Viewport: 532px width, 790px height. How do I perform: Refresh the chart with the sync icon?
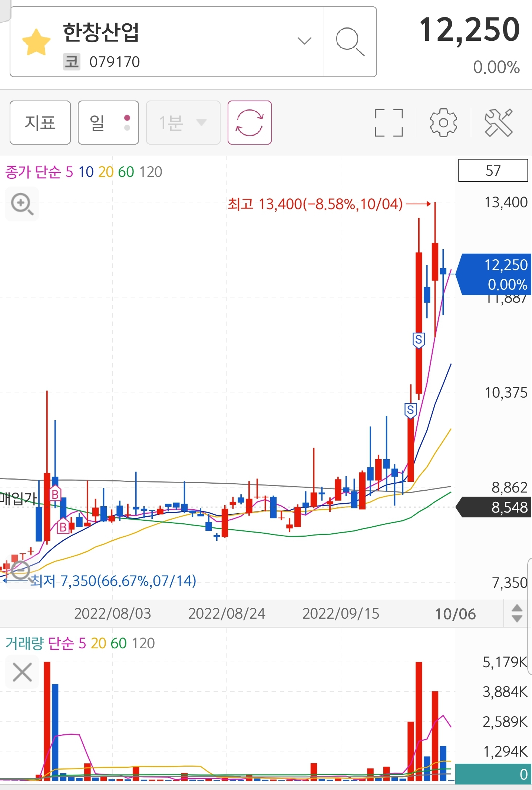coord(250,122)
